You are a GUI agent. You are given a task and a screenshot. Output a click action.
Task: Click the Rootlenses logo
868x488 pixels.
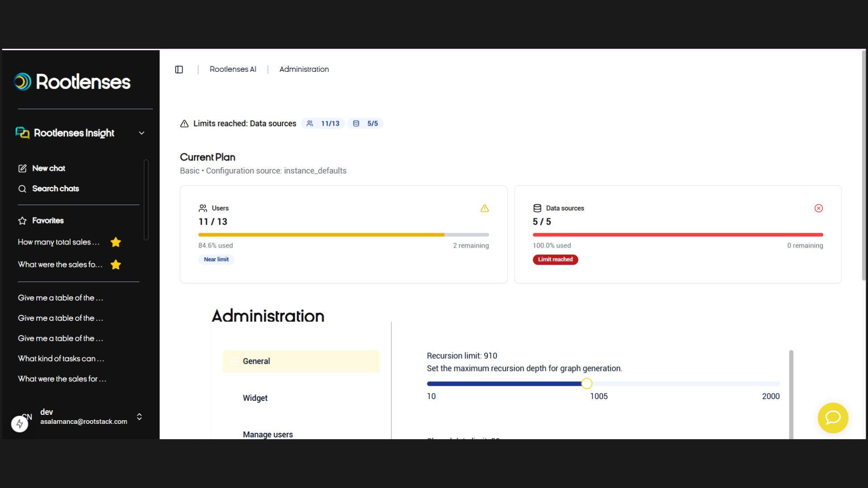72,82
